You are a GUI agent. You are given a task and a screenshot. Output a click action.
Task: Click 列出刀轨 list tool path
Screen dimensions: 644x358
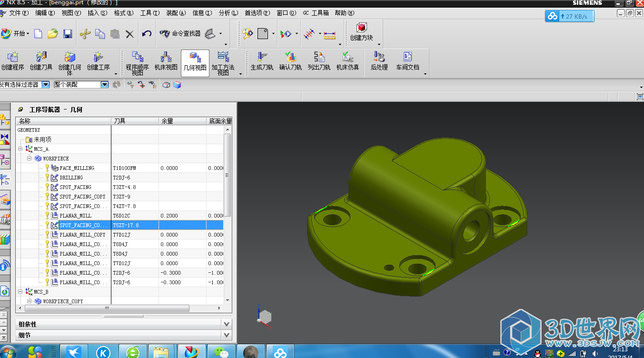319,61
